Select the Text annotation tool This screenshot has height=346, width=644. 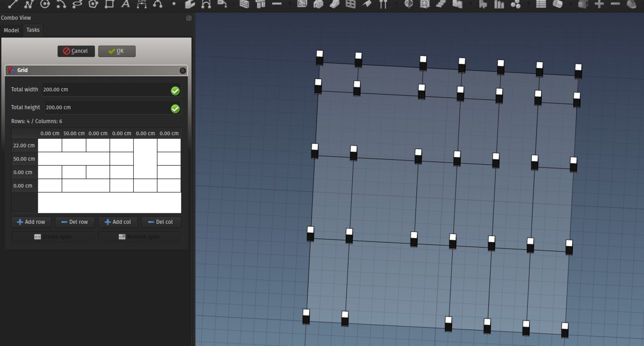click(125, 4)
